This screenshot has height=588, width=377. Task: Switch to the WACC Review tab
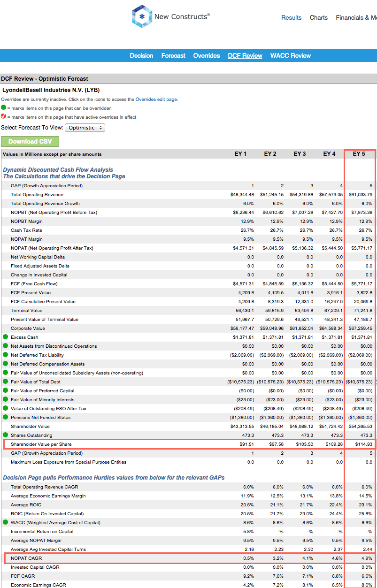coord(290,55)
